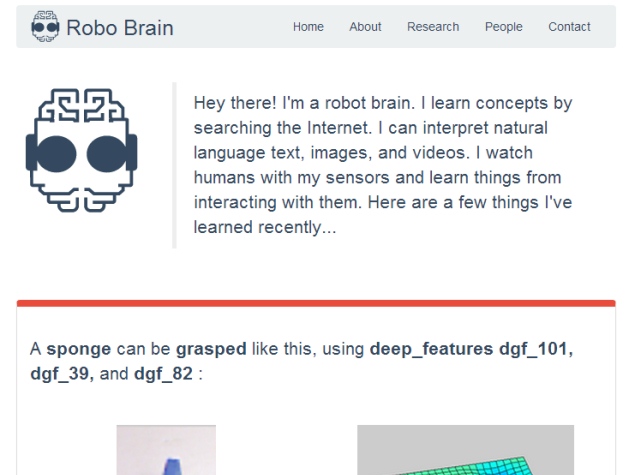This screenshot has width=635, height=475.
Task: Open the Home menu item
Action: click(308, 27)
